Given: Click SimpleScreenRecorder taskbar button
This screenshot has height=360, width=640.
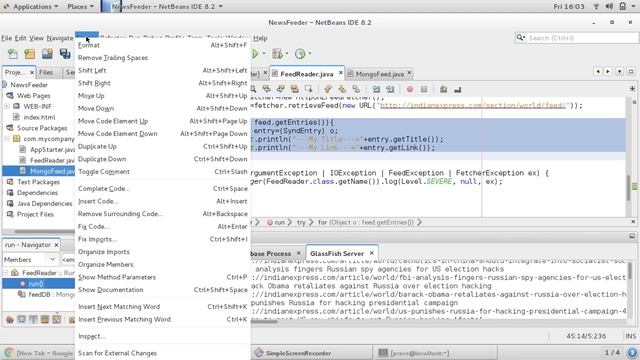Looking at the screenshot, I should (311, 353).
